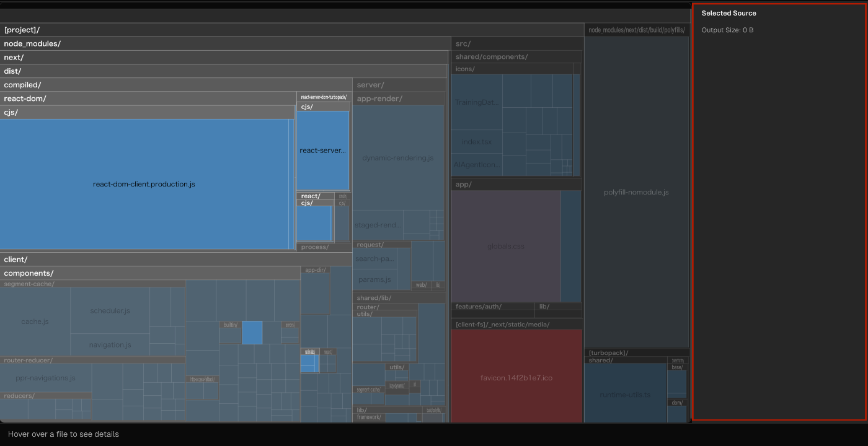Select the params.js block
Image resolution: width=868 pixels, height=446 pixels.
click(375, 279)
